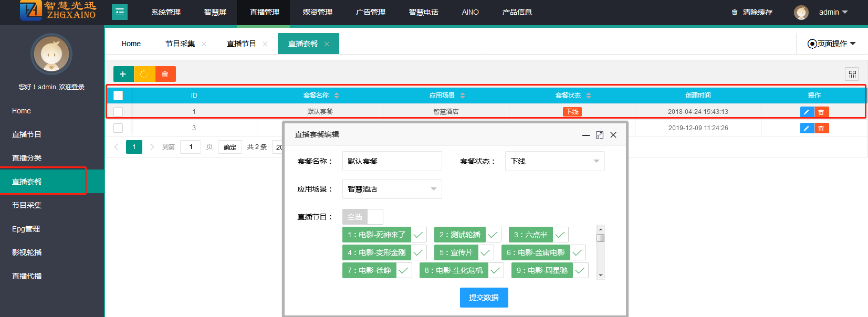Expand the 应用场景 dropdown showing 智慧酒店
868x317 pixels.
click(x=392, y=189)
